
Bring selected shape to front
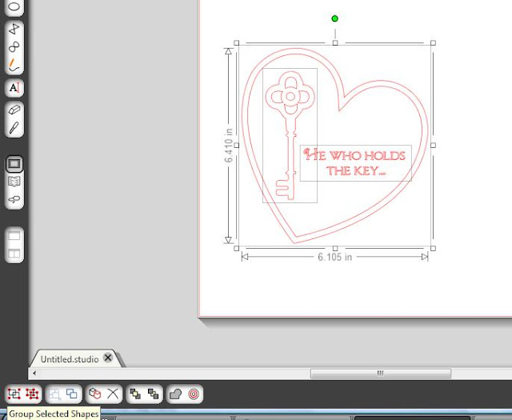click(135, 394)
